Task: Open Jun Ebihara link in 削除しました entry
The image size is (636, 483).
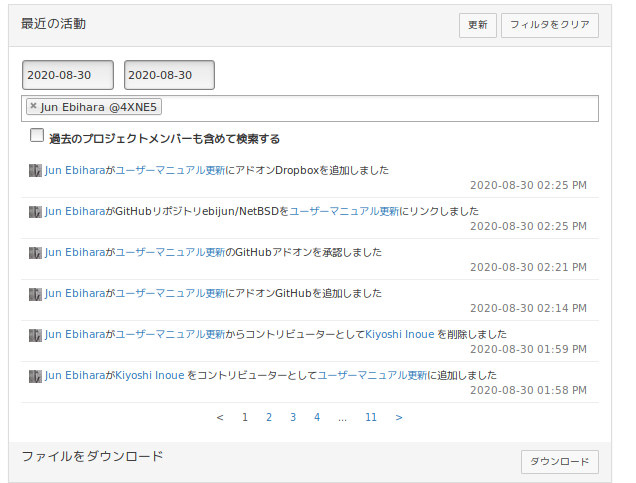Action: [x=75, y=335]
